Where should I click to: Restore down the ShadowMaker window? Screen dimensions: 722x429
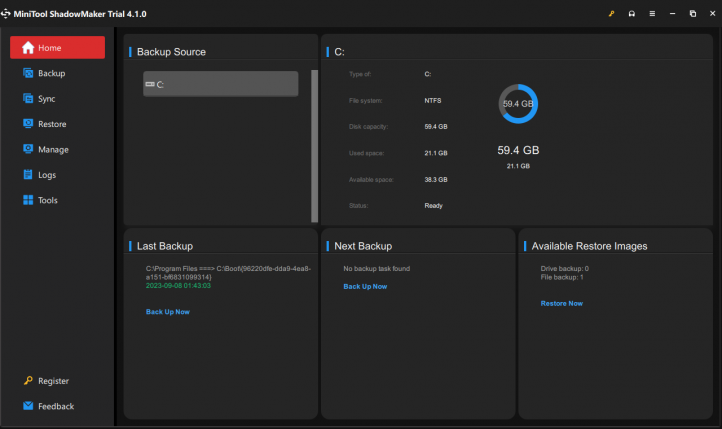pos(693,14)
